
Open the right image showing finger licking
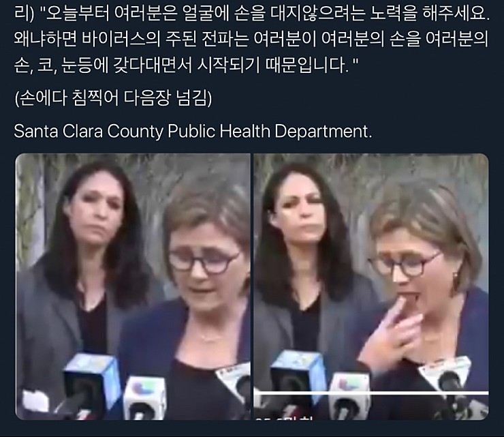point(371,286)
